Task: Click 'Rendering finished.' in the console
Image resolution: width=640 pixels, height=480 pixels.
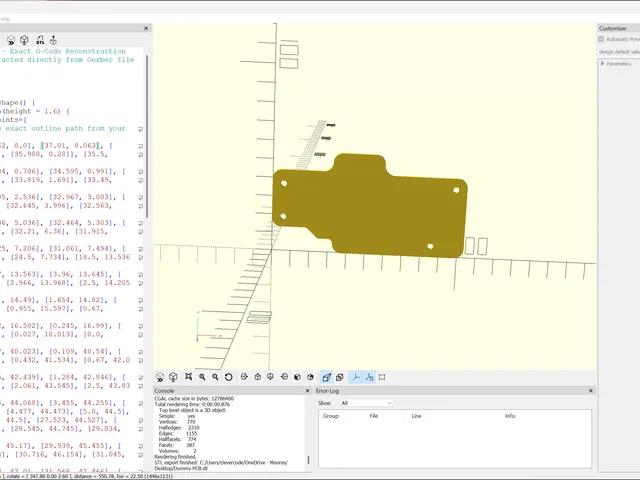Action: click(x=175, y=457)
